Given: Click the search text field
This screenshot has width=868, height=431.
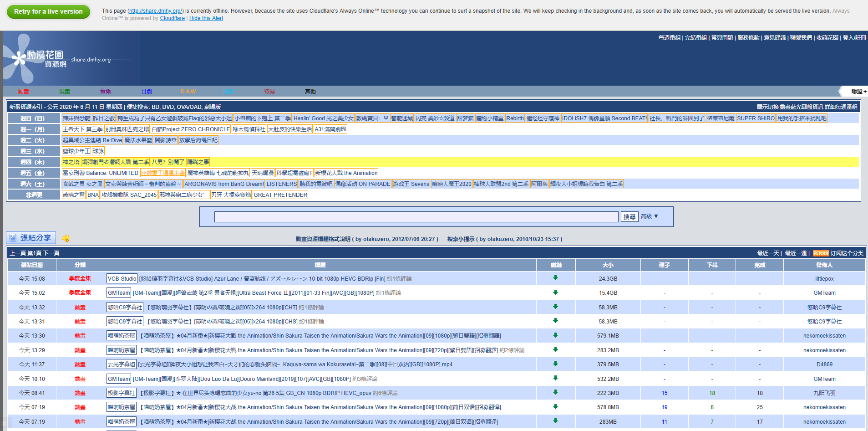Looking at the screenshot, I should click(416, 217).
